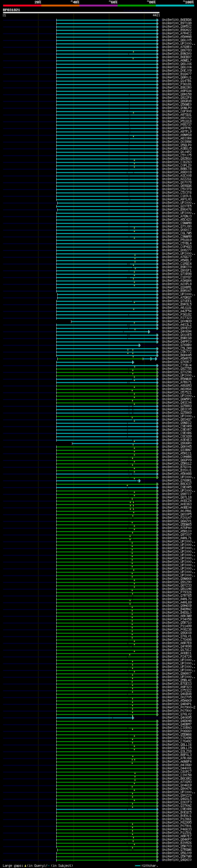Image resolution: width=197 pixels, height=868 pixels.
Task: Click the cyan ~100% identity legend segment
Action: pos(175,6)
